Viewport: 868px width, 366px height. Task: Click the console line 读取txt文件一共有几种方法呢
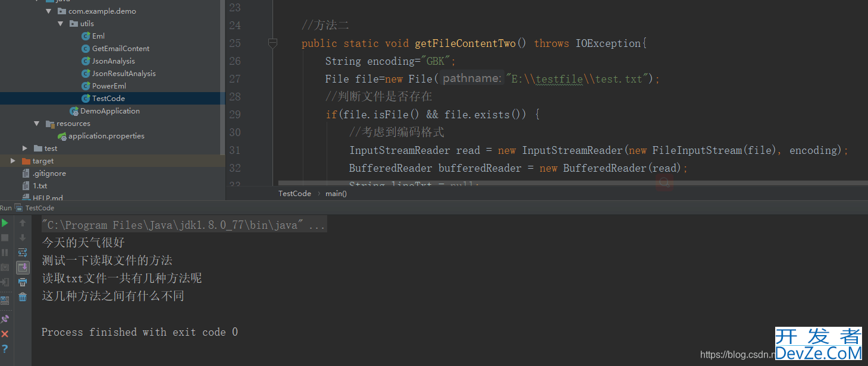[122, 278]
